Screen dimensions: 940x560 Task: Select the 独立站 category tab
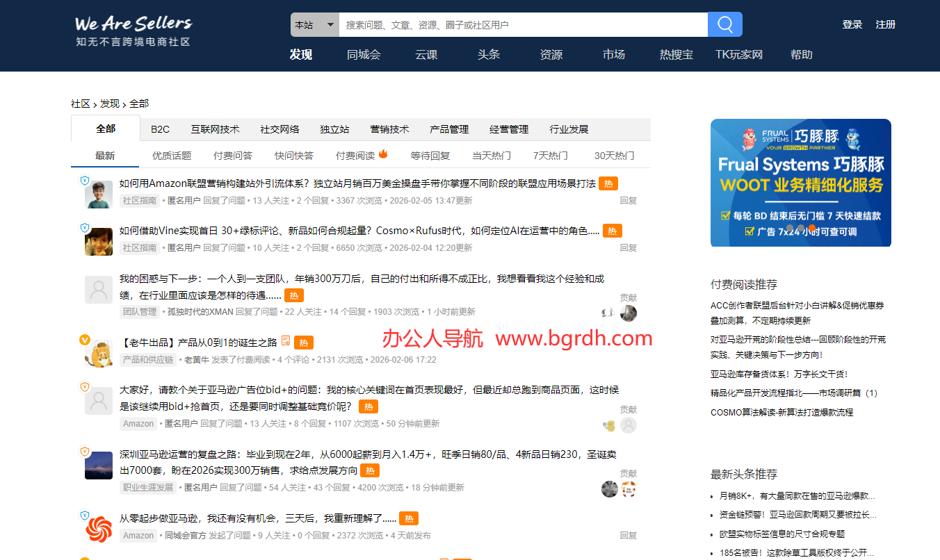pos(334,129)
